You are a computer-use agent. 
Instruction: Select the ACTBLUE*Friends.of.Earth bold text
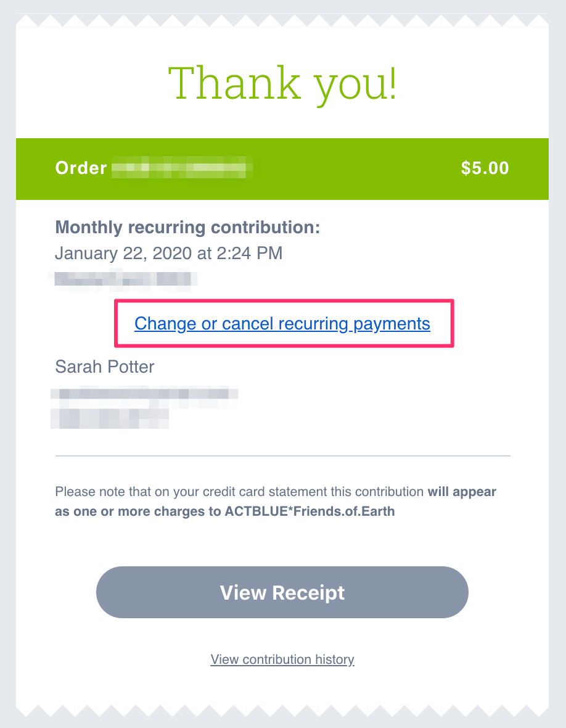tap(310, 511)
